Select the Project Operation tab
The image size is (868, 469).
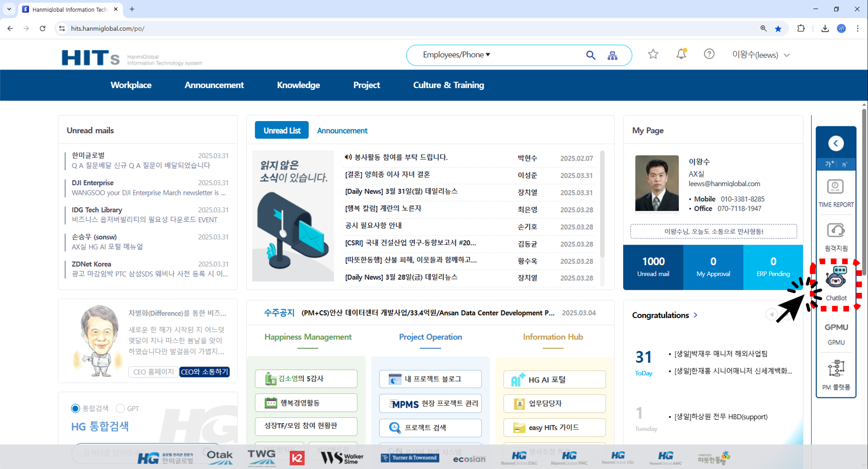click(x=431, y=337)
